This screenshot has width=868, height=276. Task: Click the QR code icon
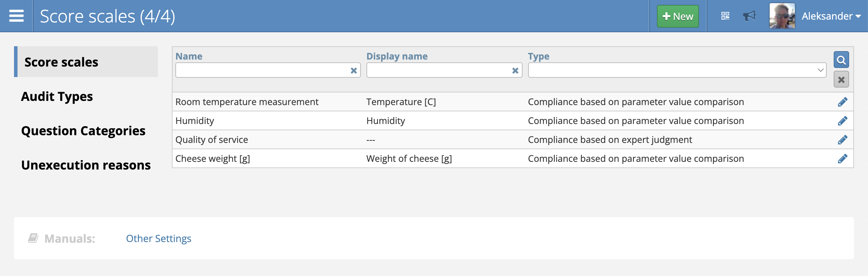click(x=725, y=16)
